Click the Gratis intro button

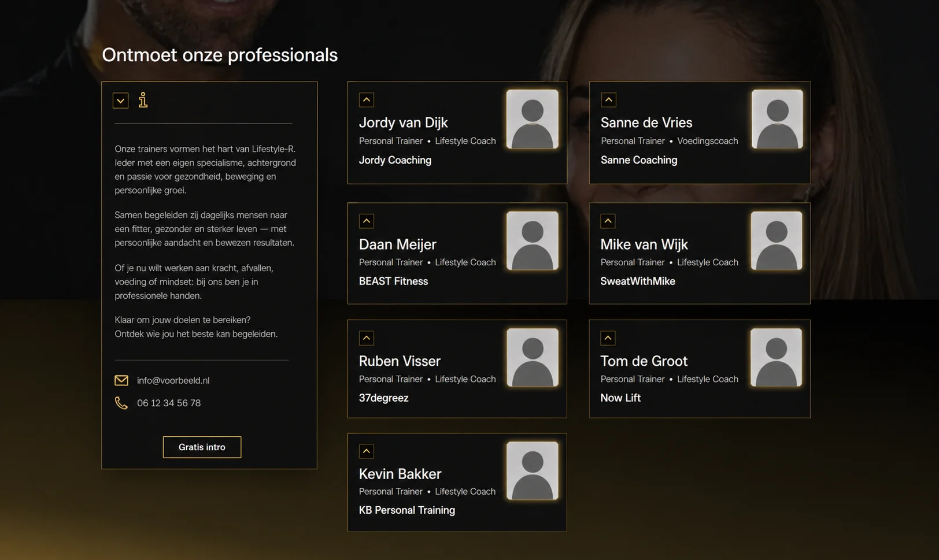(202, 447)
